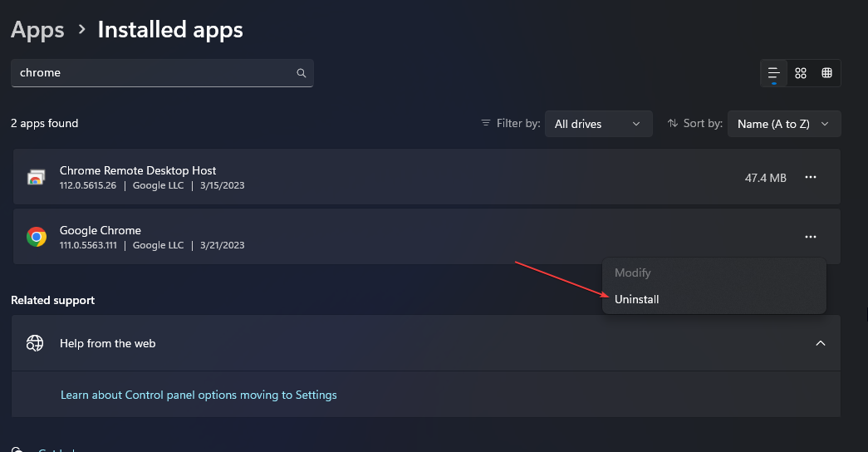Click the chrome search input field
Screen dimensions: 868x452
[162, 73]
